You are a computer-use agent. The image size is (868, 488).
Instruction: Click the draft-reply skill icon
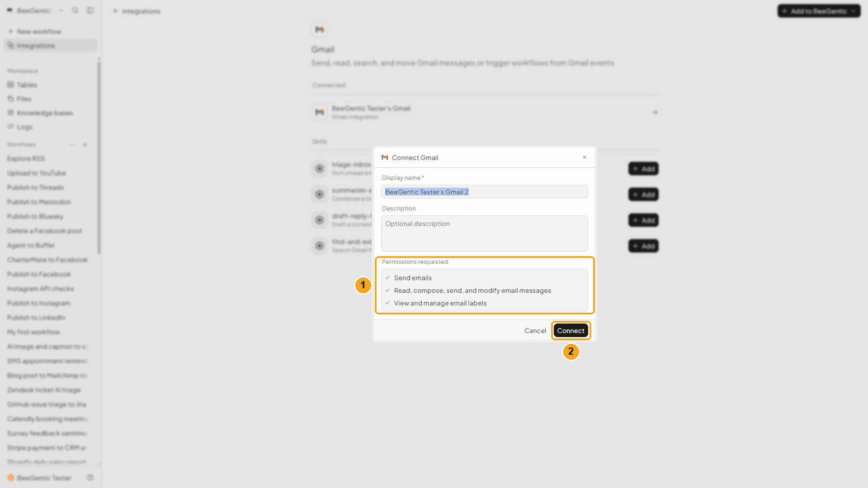[x=320, y=220]
